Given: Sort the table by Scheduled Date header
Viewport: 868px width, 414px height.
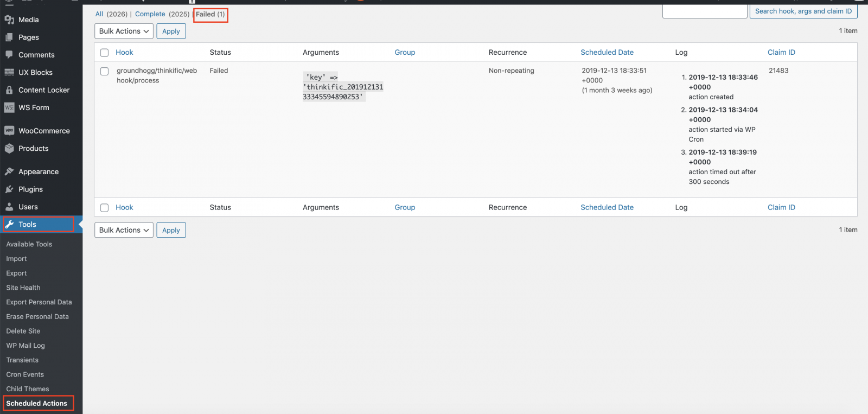Looking at the screenshot, I should [x=607, y=53].
